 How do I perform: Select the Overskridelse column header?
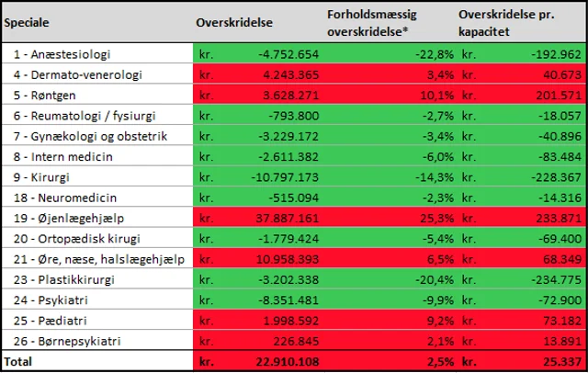[233, 20]
